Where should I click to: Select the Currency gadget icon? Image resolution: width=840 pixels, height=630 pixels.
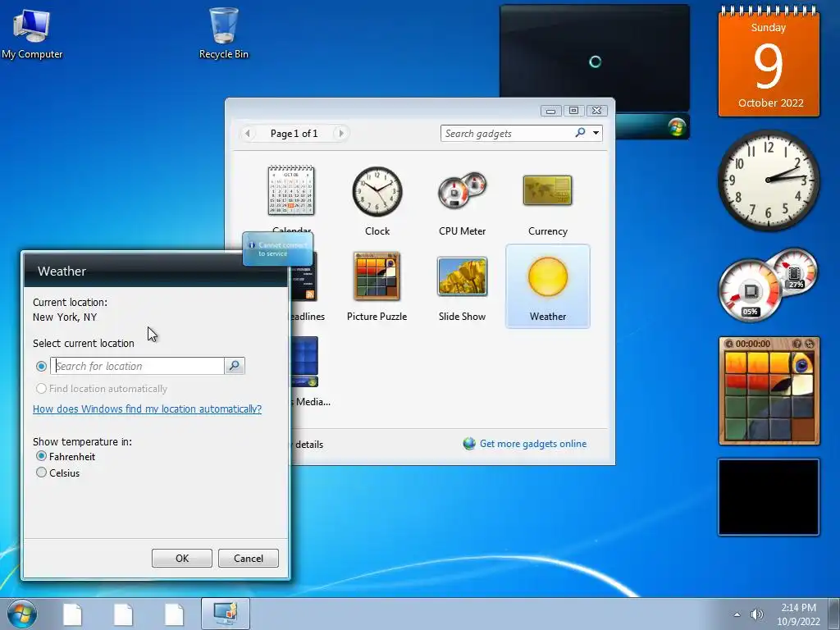[x=547, y=190]
